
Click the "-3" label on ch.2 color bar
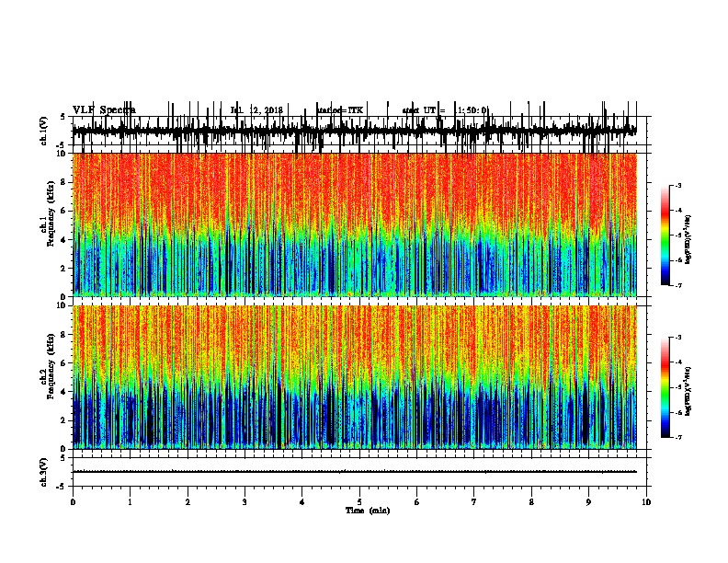[677, 338]
